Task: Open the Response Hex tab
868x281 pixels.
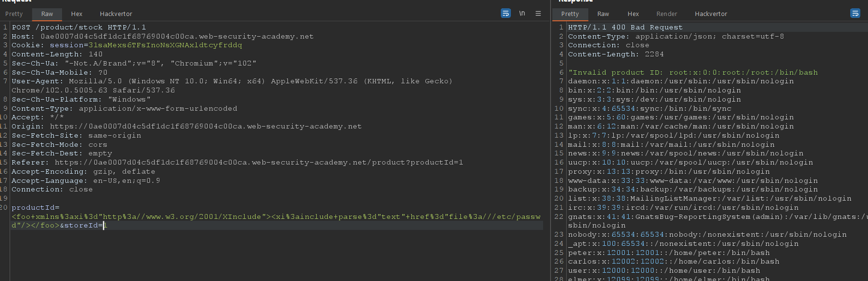Action: pyautogui.click(x=633, y=14)
